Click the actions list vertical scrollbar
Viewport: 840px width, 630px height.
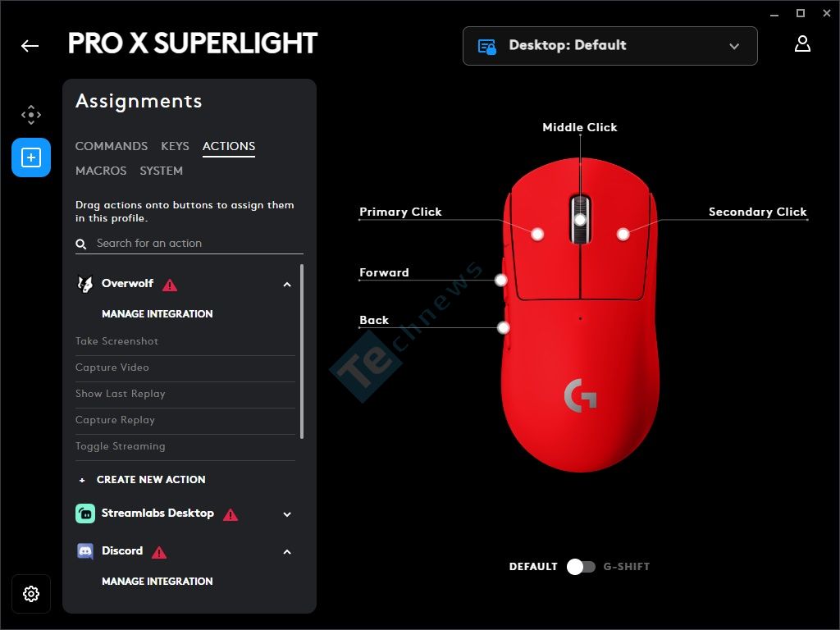(302, 351)
